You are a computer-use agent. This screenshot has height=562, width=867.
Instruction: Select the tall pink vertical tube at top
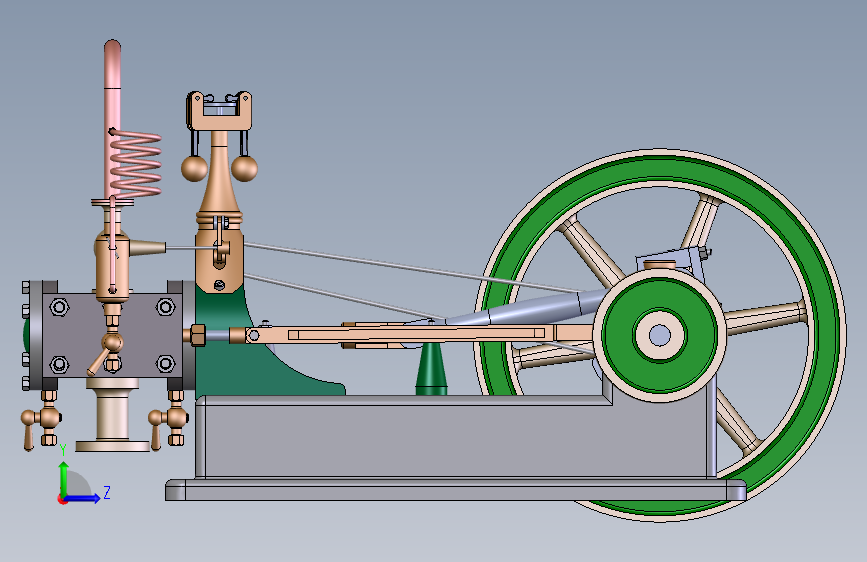(x=112, y=119)
